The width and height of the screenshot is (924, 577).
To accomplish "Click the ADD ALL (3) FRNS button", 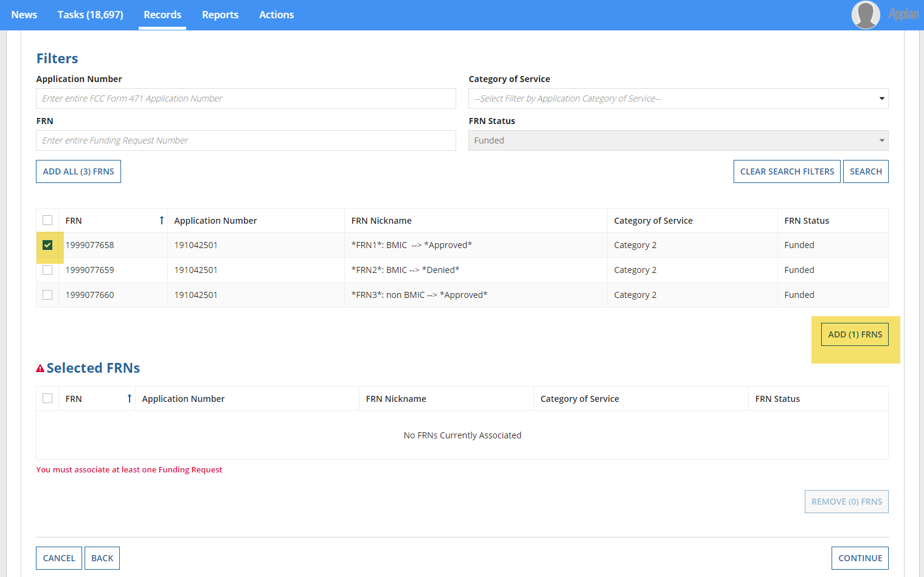I will tap(78, 171).
